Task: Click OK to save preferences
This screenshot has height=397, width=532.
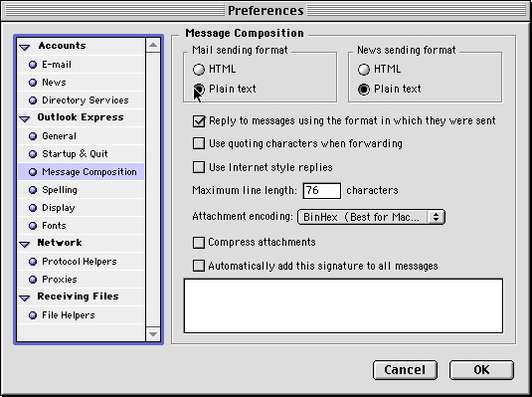Action: pyautogui.click(x=481, y=370)
